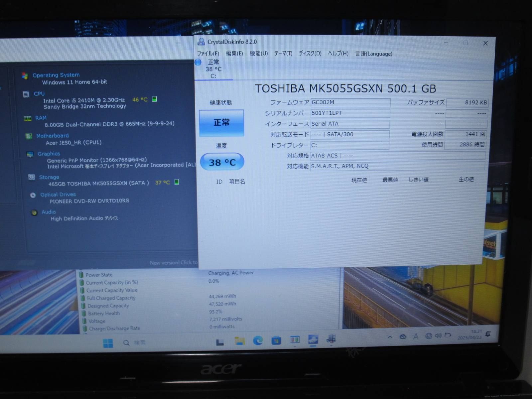
Task: Click the Motherboard icon in Speccy
Action: (29, 136)
